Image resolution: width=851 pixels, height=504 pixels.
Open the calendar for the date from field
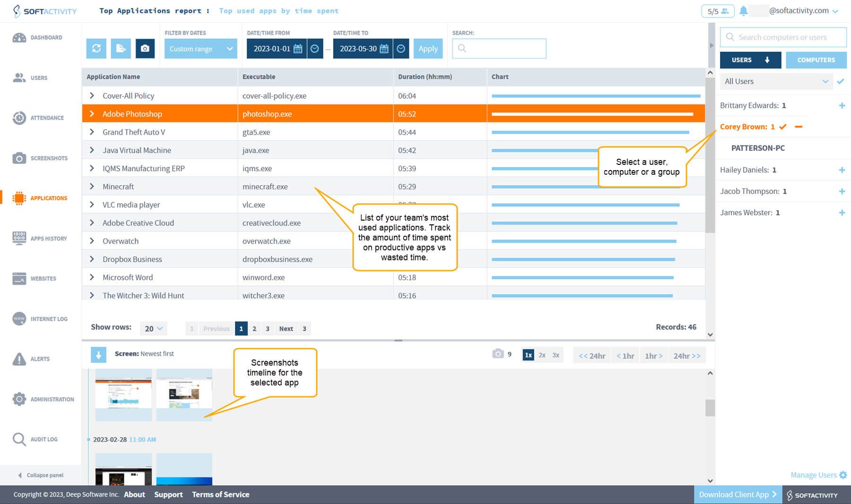(x=298, y=49)
